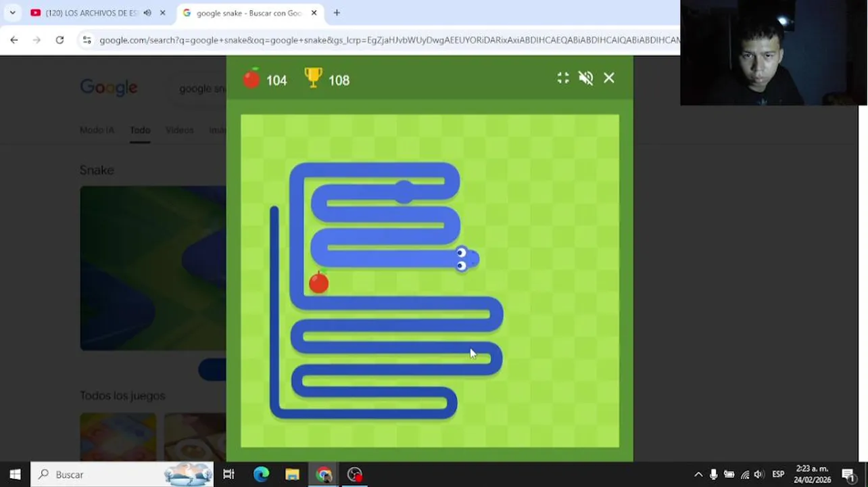Switch to Videos search tab
This screenshot has width=868, height=487.
point(180,130)
